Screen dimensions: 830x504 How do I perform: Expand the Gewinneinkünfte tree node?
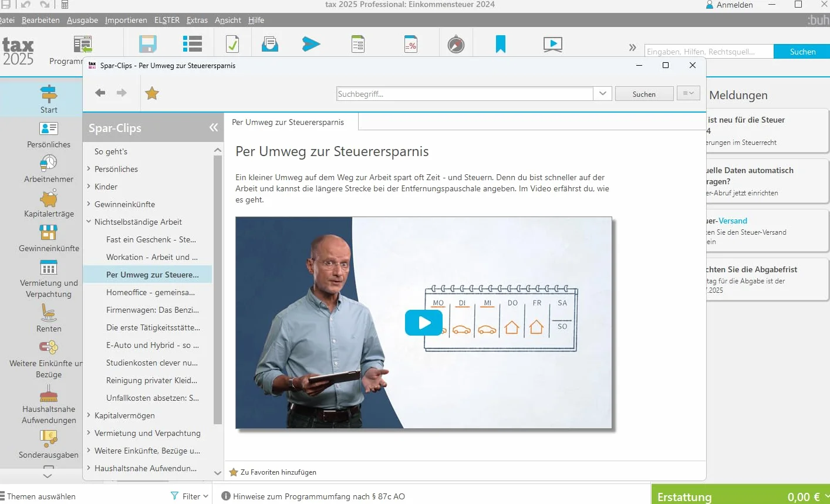pos(89,204)
